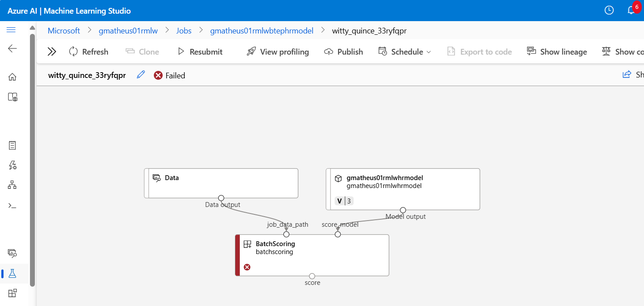644x306 pixels.
Task: Open notifications bell with 6 alerts
Action: [631, 10]
